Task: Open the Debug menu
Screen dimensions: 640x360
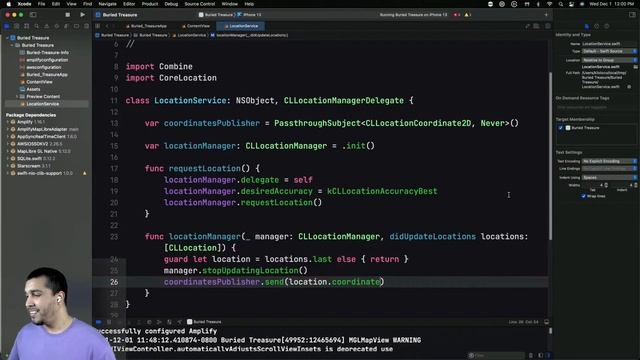Action: [x=171, y=4]
